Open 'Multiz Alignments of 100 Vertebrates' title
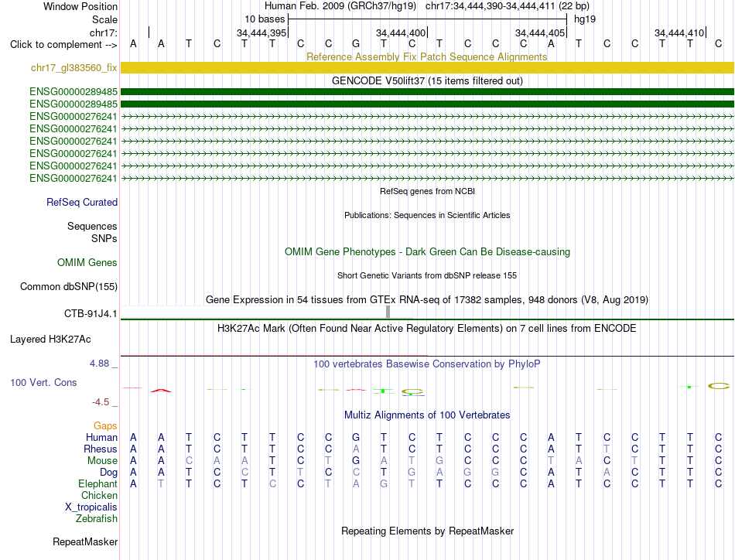Image resolution: width=735 pixels, height=560 pixels. pos(427,415)
